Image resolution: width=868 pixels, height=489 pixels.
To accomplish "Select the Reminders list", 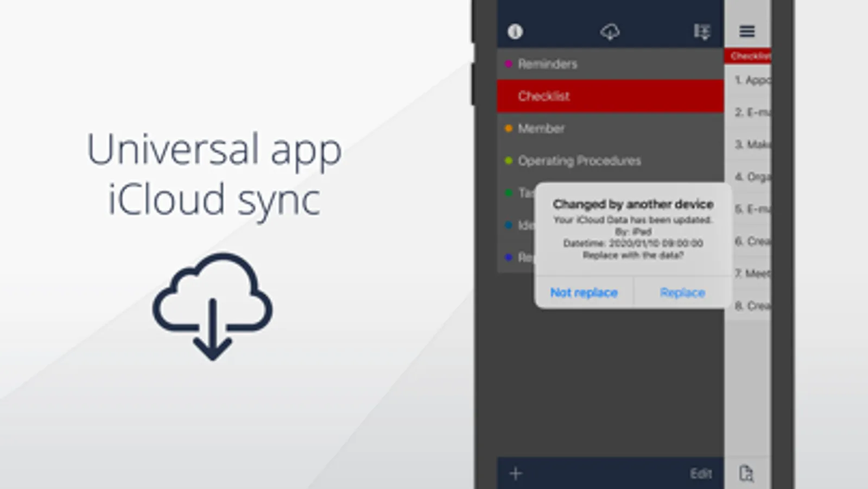I will tap(610, 64).
